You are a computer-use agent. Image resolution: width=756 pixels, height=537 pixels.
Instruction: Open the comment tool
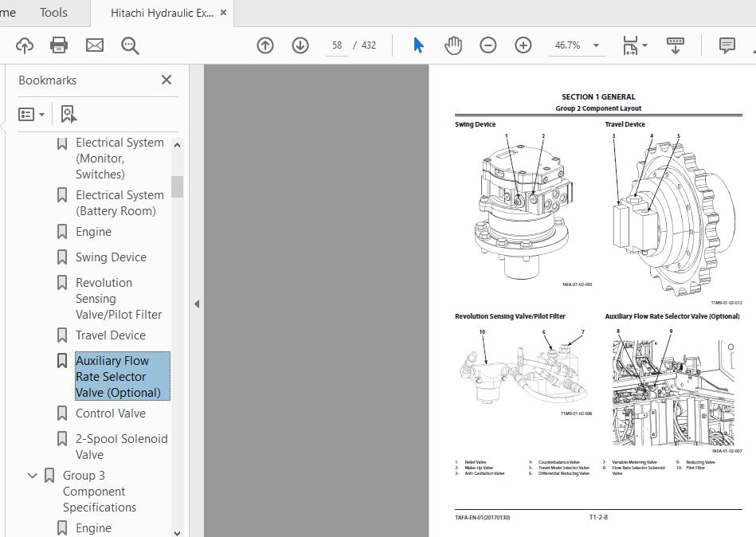click(x=727, y=45)
